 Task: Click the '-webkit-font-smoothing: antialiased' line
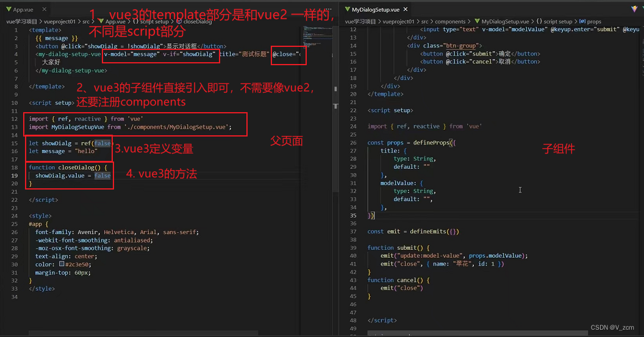tap(94, 241)
